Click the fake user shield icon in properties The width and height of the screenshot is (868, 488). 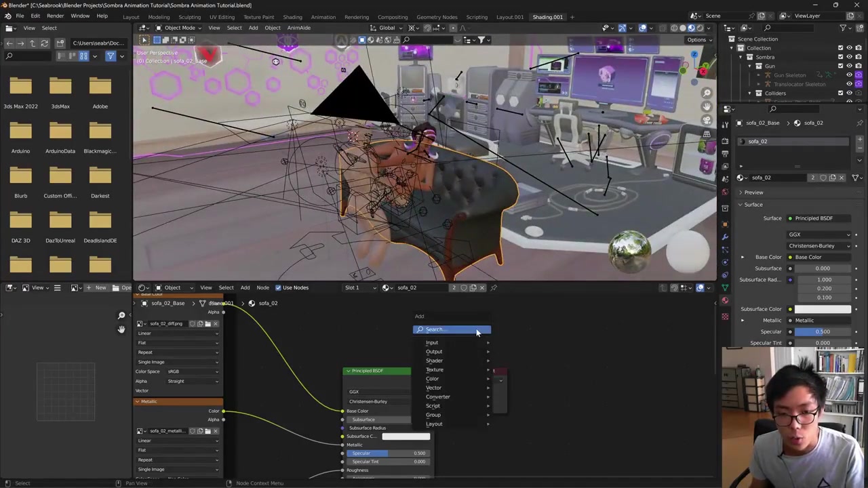[x=823, y=178]
